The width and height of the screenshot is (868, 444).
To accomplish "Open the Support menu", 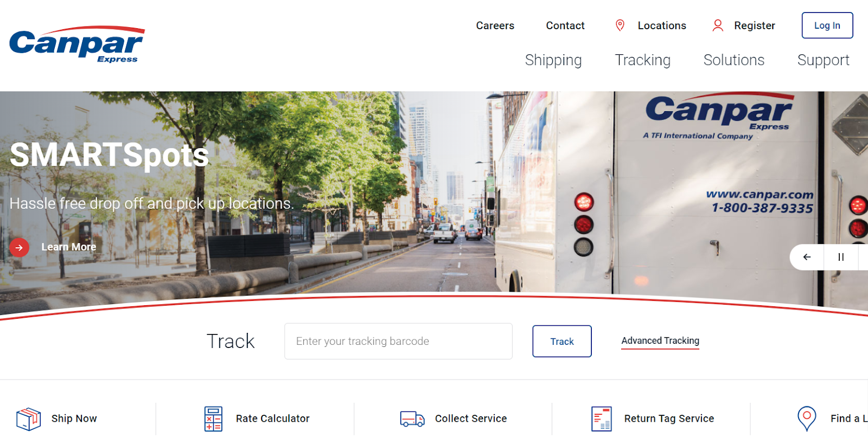I will coord(824,60).
